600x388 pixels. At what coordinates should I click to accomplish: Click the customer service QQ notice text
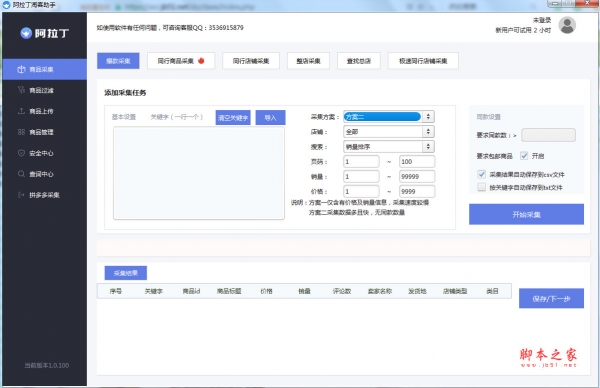click(x=170, y=28)
